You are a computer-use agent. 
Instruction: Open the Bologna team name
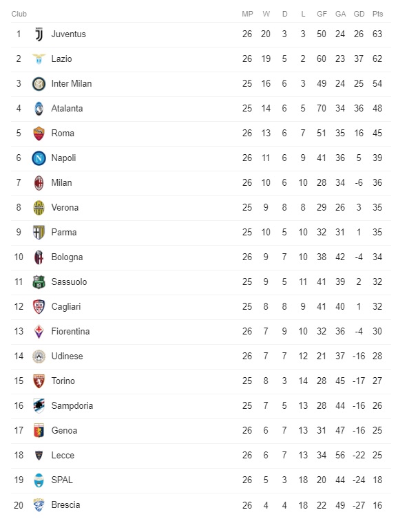[x=67, y=257]
